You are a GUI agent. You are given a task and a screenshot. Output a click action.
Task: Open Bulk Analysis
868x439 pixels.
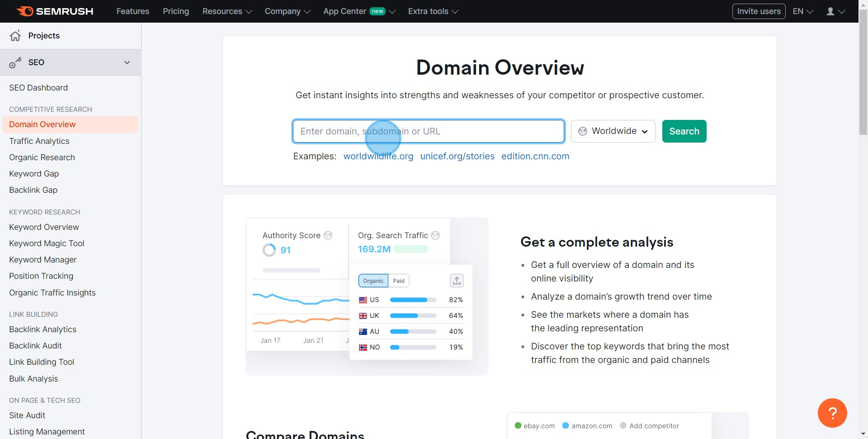pyautogui.click(x=33, y=379)
